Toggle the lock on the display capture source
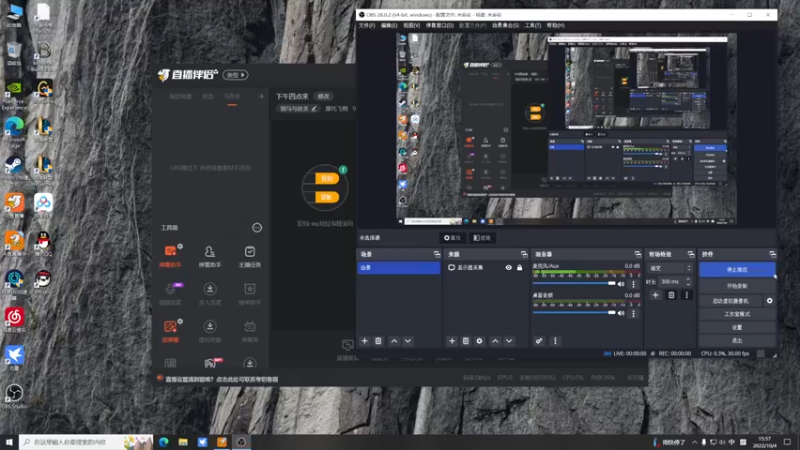Screen dimensions: 800x450 point(519,267)
